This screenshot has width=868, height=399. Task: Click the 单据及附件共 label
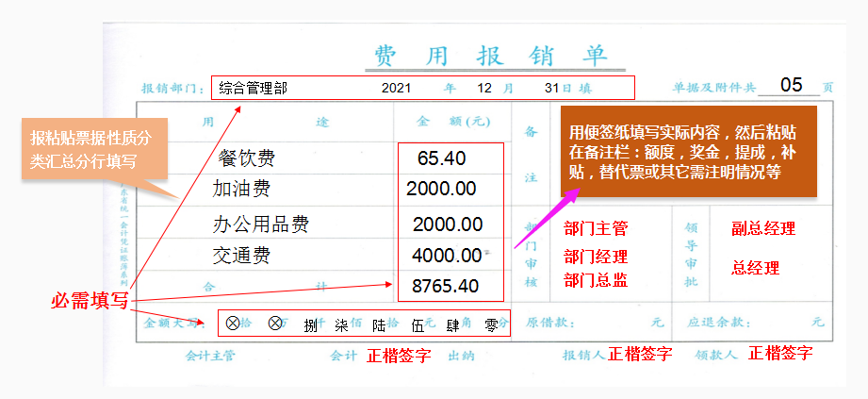coord(714,88)
